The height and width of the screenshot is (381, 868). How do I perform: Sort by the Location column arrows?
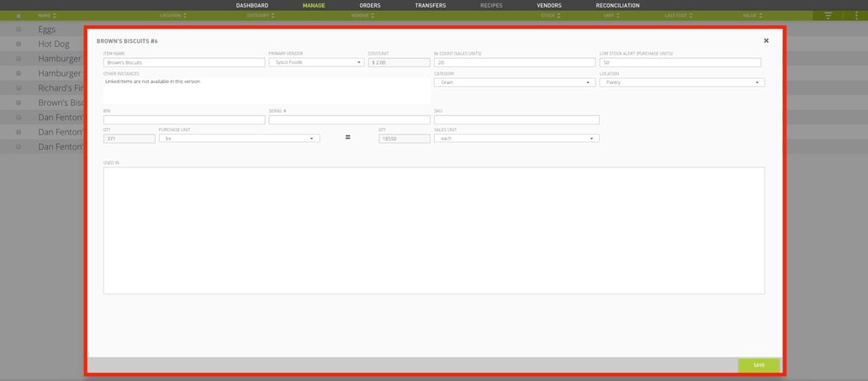point(185,15)
